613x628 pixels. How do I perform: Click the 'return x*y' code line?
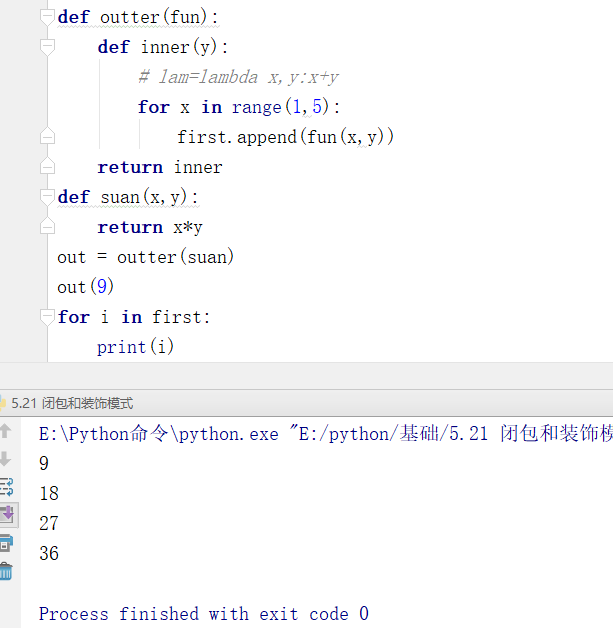[x=150, y=227]
